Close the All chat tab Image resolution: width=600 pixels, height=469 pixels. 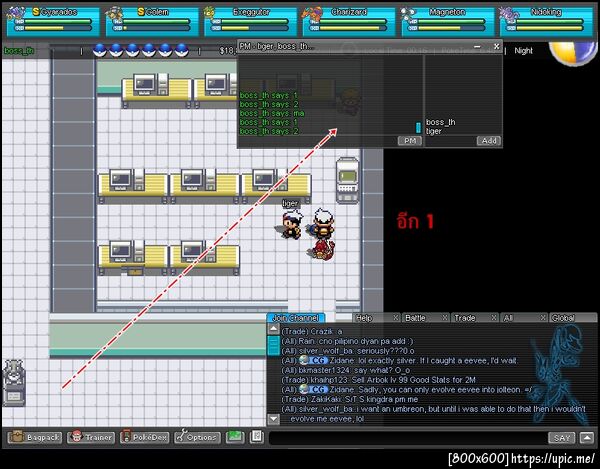tap(543, 318)
